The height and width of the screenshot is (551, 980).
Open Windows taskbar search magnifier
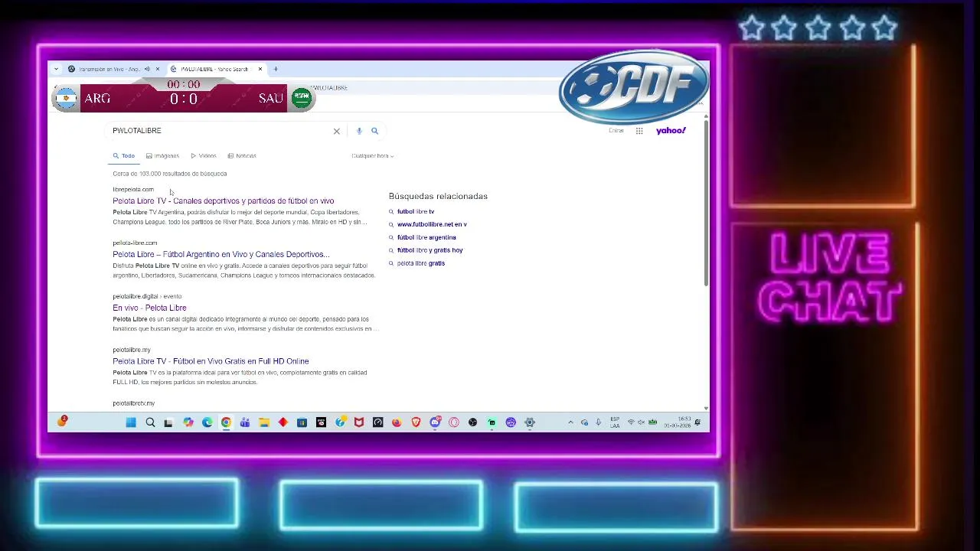click(150, 422)
